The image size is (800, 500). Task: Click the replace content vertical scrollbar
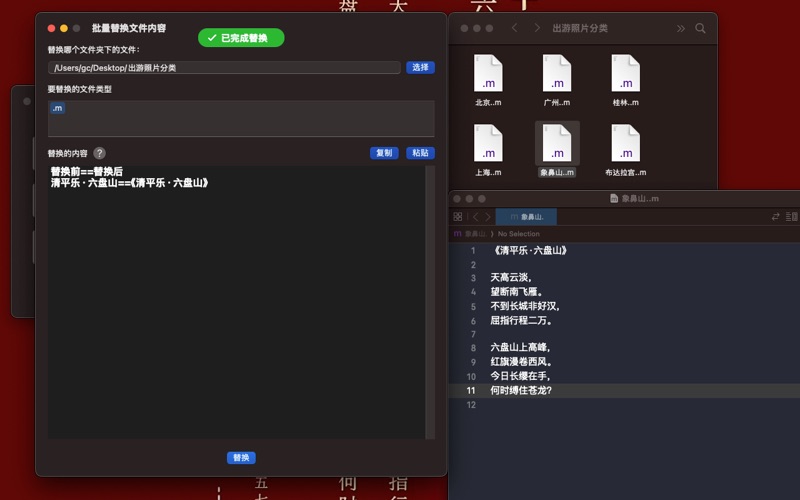pyautogui.click(x=430, y=302)
